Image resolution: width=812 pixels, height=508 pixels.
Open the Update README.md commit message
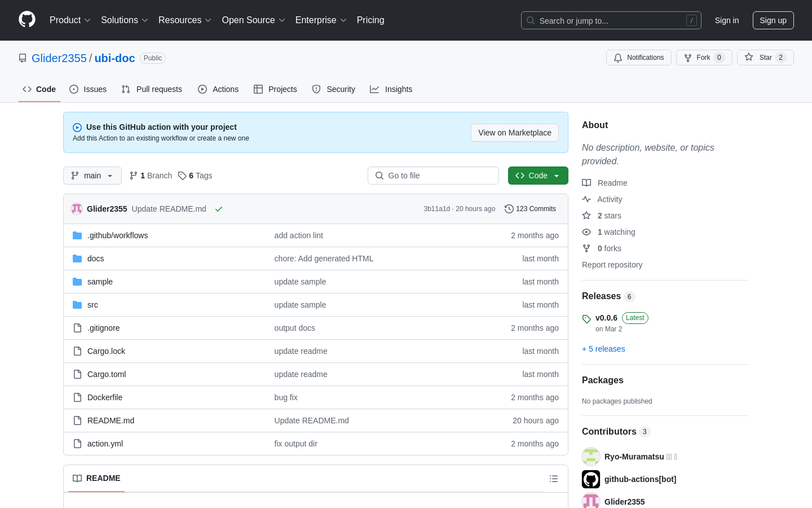click(169, 209)
